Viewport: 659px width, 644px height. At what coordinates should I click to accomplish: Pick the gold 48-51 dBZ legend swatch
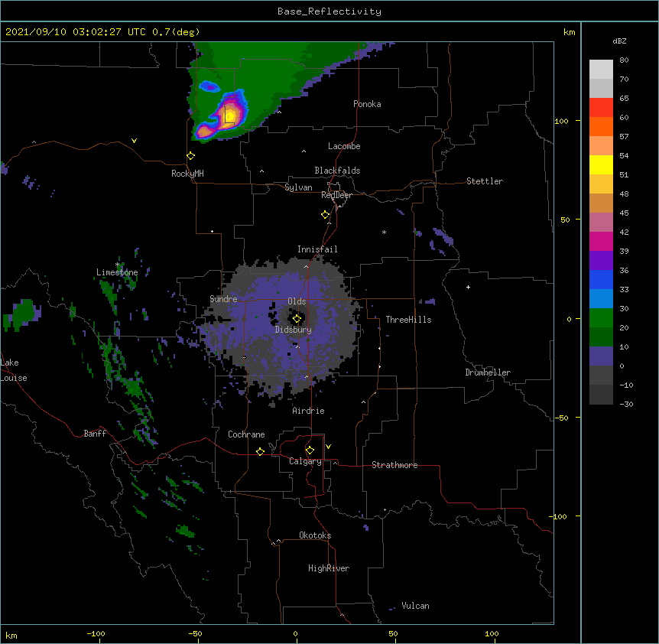601,184
